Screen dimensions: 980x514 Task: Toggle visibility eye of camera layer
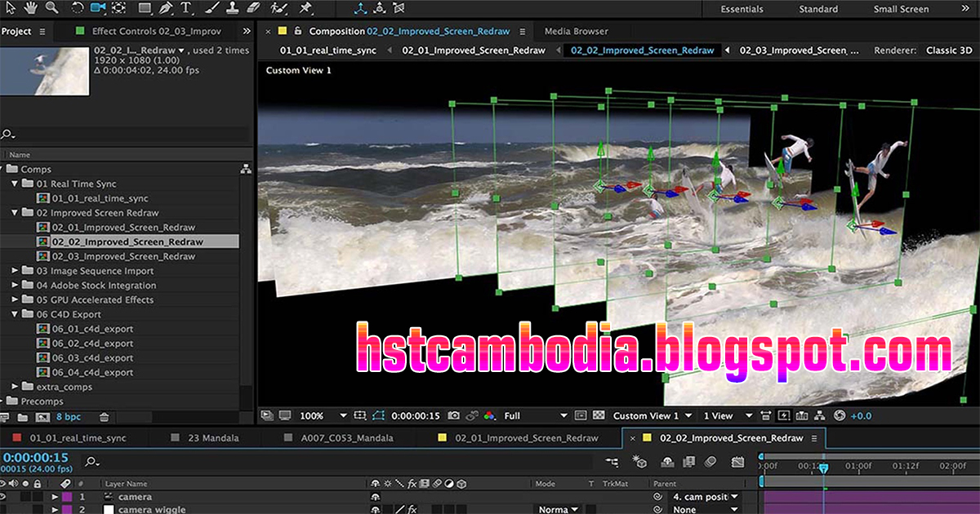click(x=3, y=496)
